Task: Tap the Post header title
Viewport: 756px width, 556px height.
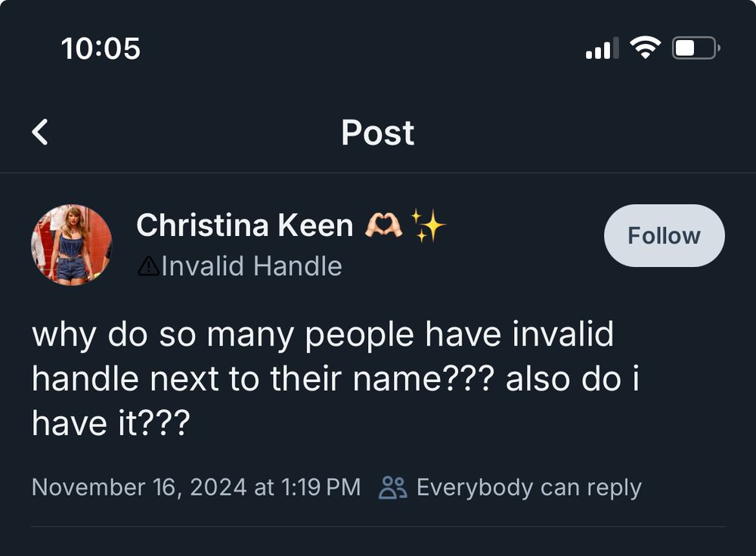Action: (377, 132)
